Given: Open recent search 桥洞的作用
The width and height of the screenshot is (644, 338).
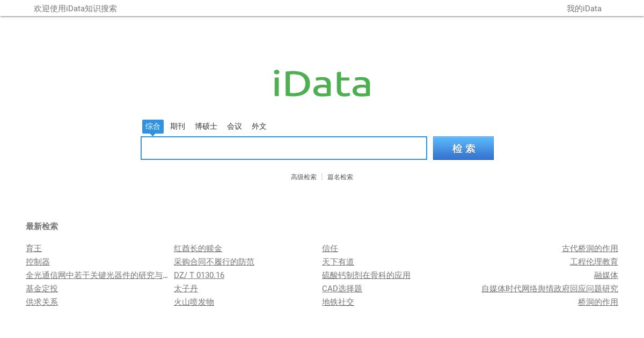Looking at the screenshot, I should pyautogui.click(x=598, y=302).
